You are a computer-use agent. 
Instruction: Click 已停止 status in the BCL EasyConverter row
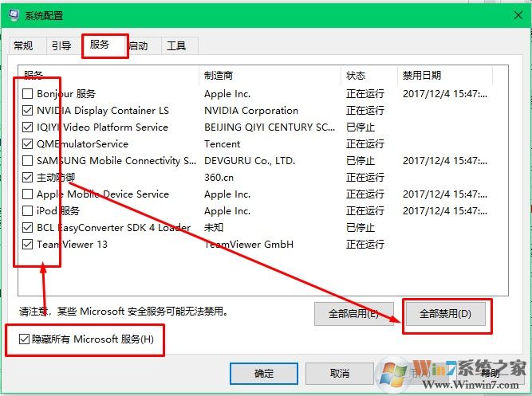361,227
